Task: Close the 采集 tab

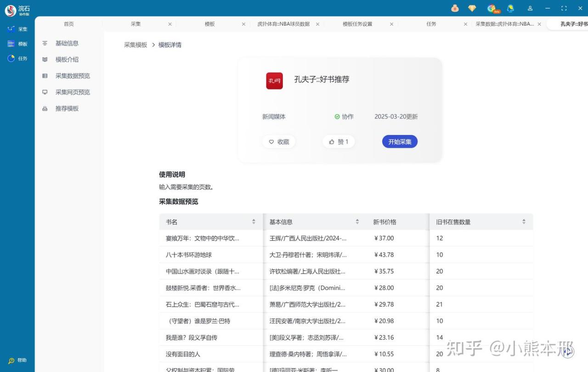Action: pyautogui.click(x=170, y=24)
